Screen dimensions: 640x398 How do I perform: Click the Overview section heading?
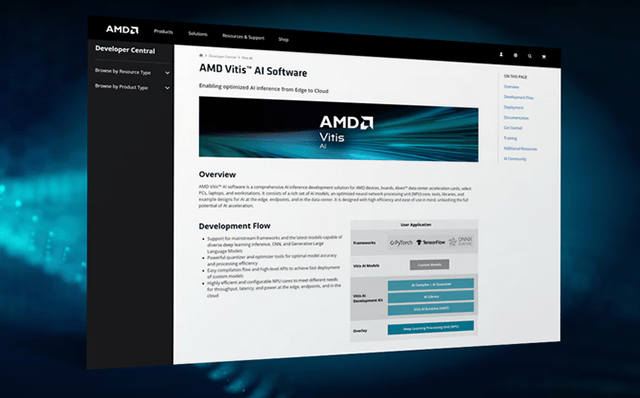click(x=217, y=174)
